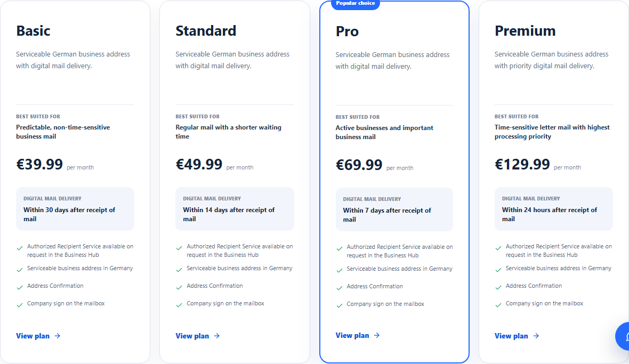Select the Pro plan heading
This screenshot has height=364, width=629.
pyautogui.click(x=347, y=31)
